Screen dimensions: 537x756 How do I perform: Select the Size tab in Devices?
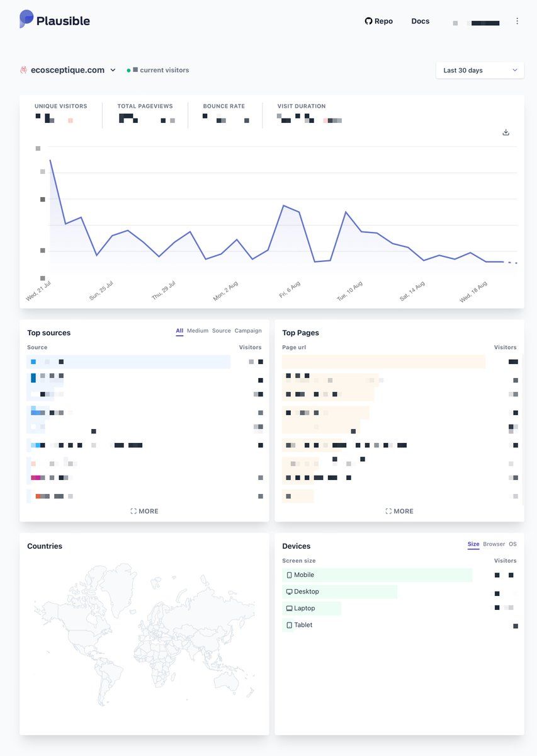[473, 544]
